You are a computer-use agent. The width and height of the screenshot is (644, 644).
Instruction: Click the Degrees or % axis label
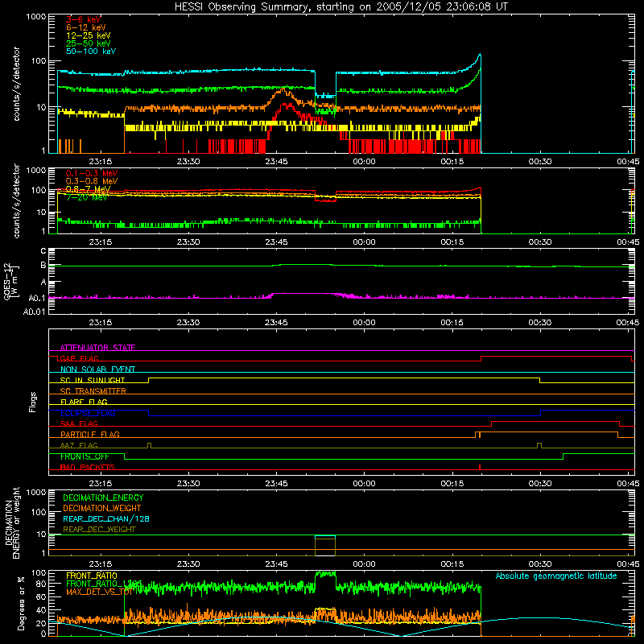[21, 603]
